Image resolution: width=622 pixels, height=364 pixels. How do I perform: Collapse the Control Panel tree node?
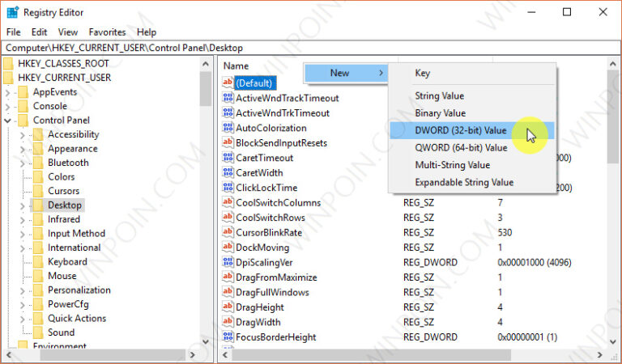click(7, 121)
